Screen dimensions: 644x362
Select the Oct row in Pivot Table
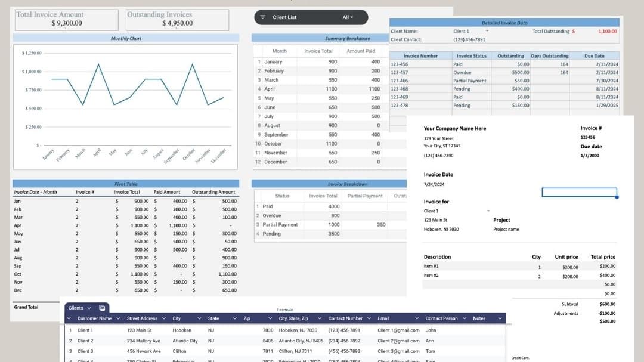[x=126, y=274]
